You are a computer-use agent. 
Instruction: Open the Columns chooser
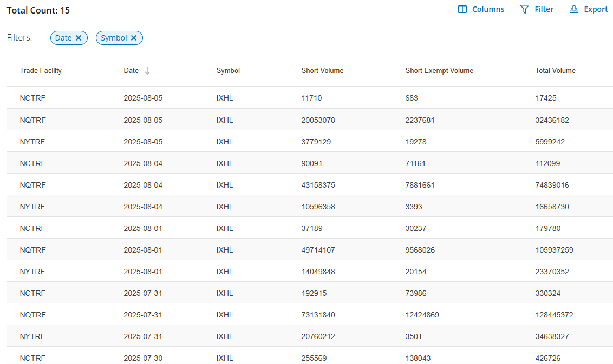tap(481, 9)
